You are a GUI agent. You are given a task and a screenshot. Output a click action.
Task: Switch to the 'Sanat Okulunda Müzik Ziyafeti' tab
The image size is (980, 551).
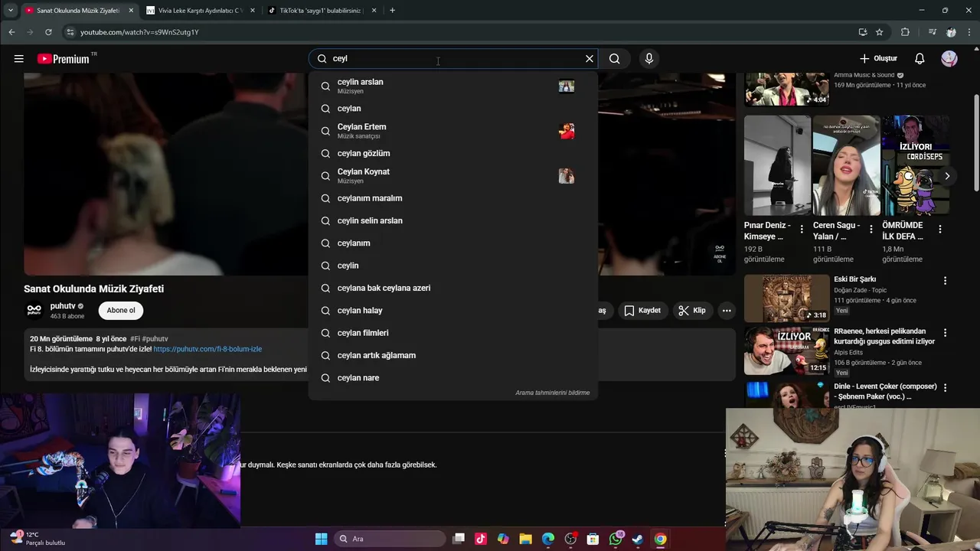(x=77, y=11)
